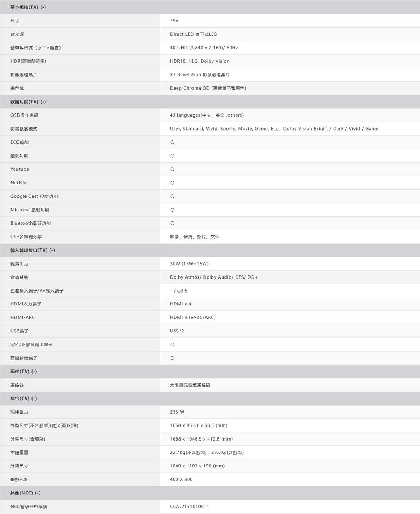Click the HDMI 2 (eARC/ARC) value
The image size is (420, 514).
192,317
